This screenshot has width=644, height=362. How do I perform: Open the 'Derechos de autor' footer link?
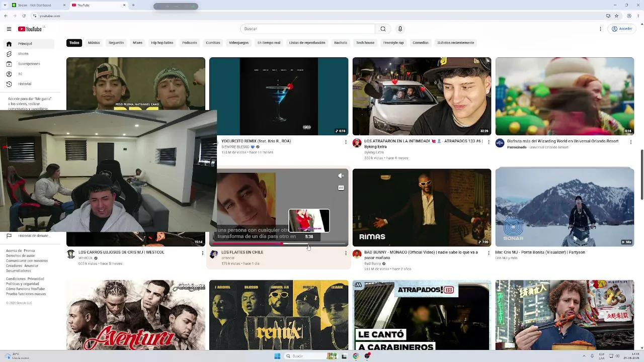click(x=21, y=256)
